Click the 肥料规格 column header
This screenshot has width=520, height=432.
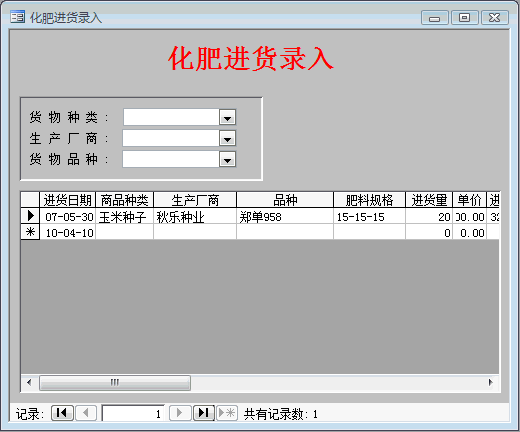point(369,200)
